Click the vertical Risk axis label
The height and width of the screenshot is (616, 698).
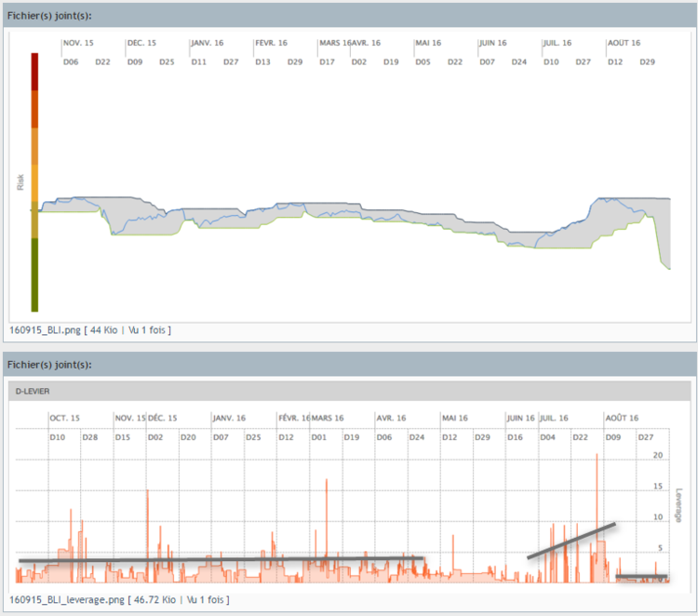point(20,181)
